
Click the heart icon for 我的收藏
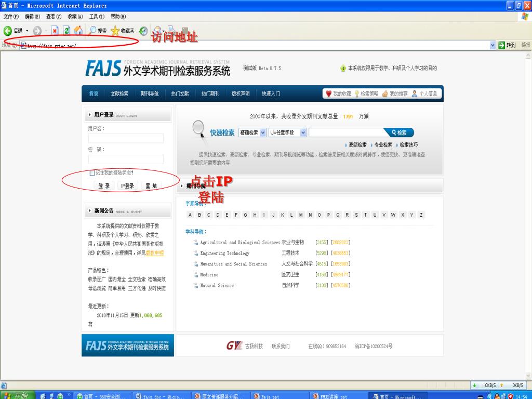pyautogui.click(x=328, y=94)
